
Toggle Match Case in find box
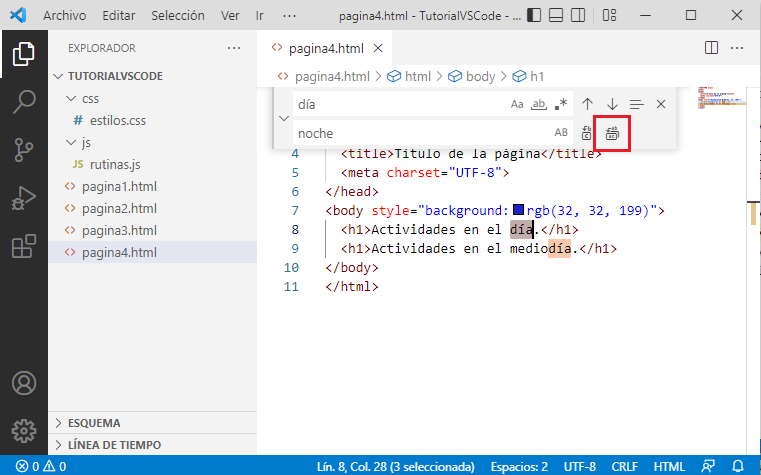click(x=517, y=104)
